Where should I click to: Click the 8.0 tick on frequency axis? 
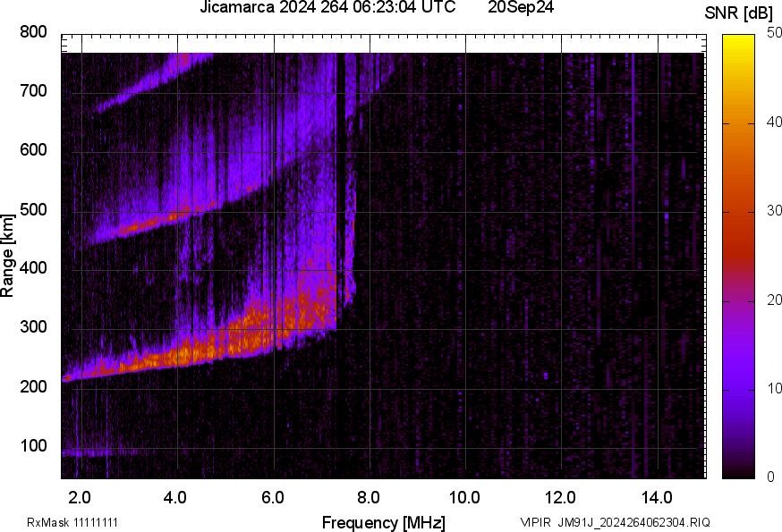coord(369,496)
